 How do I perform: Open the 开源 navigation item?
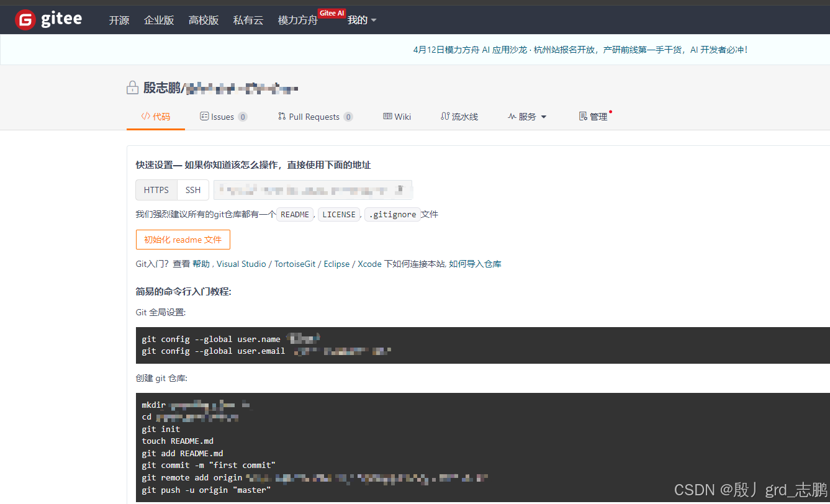[119, 20]
